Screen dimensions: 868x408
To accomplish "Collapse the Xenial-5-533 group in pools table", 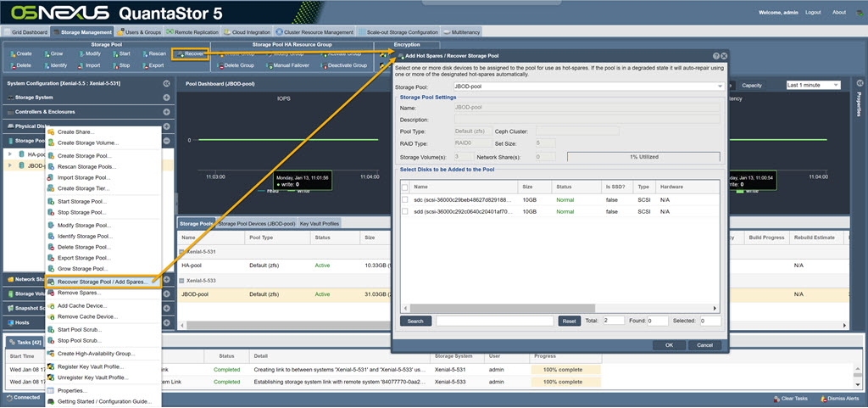I will (x=182, y=281).
